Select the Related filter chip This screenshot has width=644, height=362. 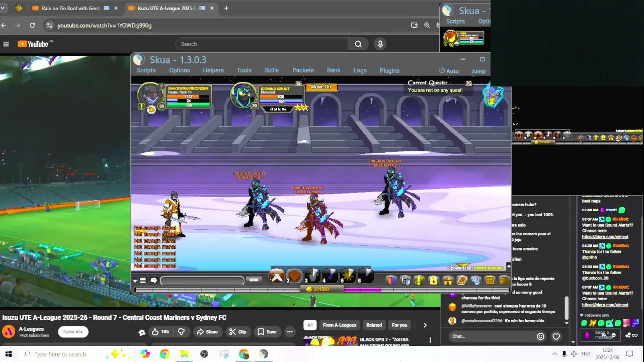374,325
